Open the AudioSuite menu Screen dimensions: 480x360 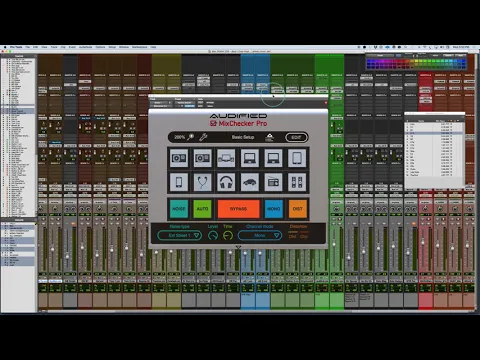coord(86,47)
